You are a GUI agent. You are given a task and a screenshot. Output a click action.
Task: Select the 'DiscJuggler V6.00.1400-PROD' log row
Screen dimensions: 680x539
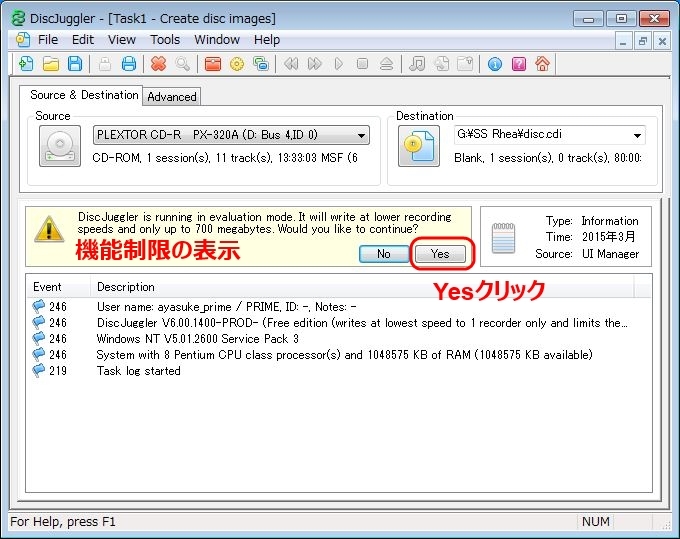tap(339, 323)
